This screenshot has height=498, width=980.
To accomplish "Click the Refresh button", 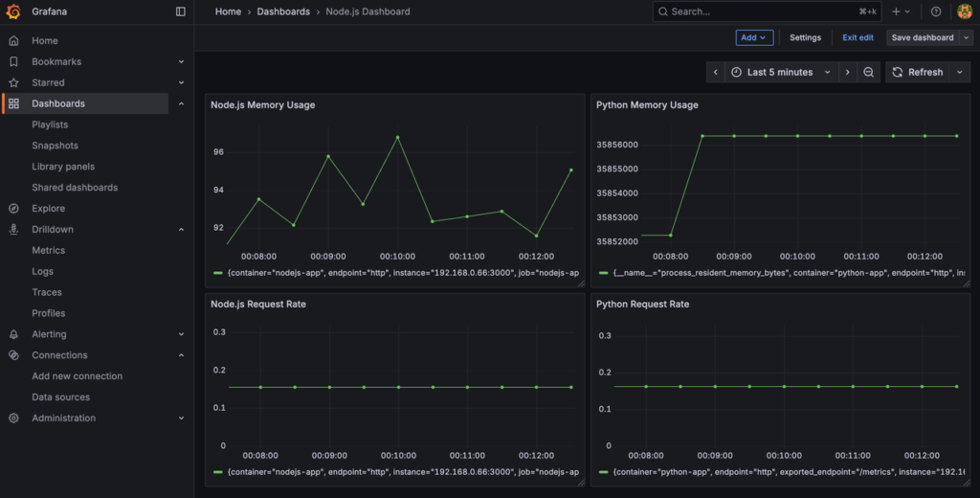I will [x=918, y=72].
